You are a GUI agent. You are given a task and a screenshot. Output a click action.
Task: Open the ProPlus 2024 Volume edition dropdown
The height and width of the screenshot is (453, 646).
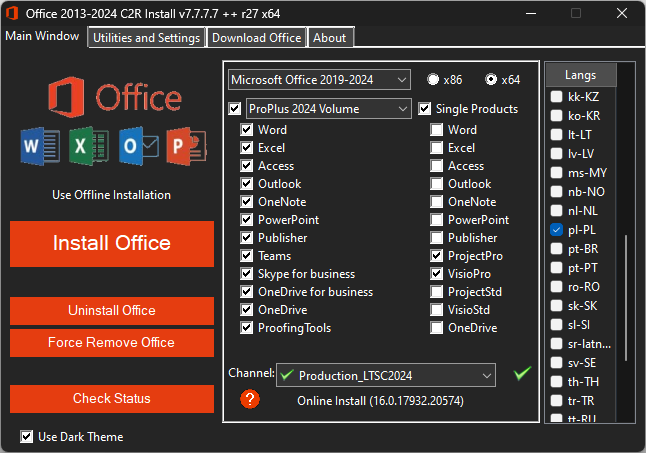(329, 109)
